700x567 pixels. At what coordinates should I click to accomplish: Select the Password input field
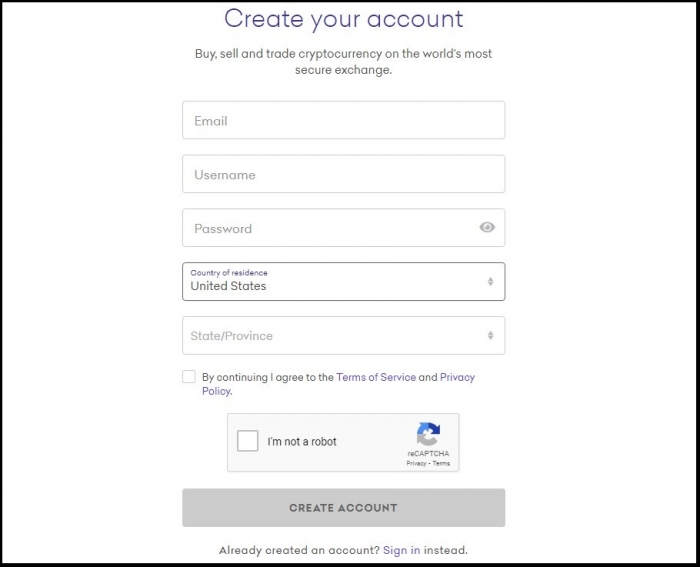[343, 228]
